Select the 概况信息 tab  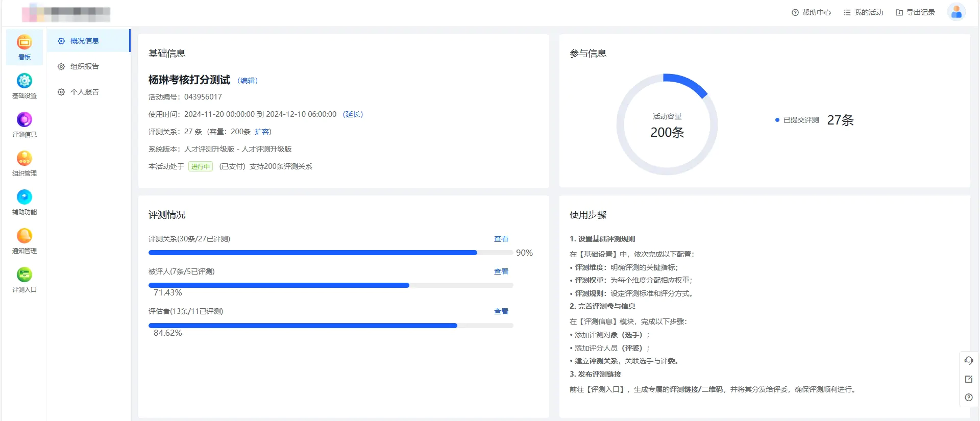point(84,41)
